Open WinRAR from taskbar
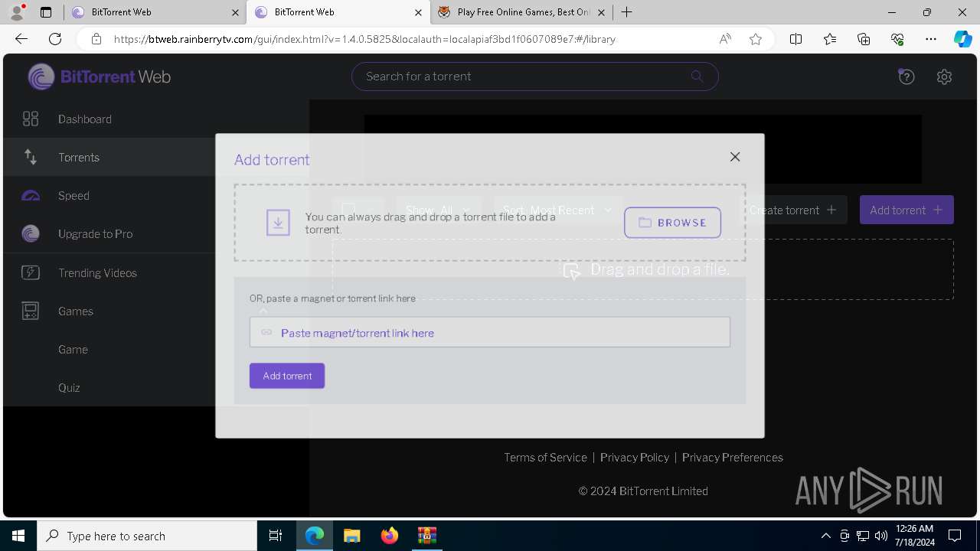This screenshot has width=980, height=551. tap(426, 536)
